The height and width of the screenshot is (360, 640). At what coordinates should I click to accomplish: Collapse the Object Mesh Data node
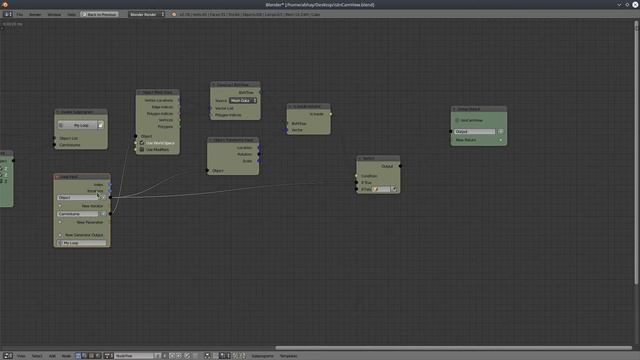139,92
